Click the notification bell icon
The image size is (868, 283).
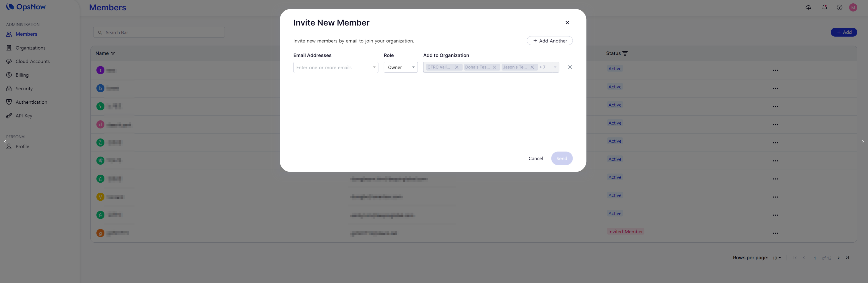pyautogui.click(x=824, y=7)
